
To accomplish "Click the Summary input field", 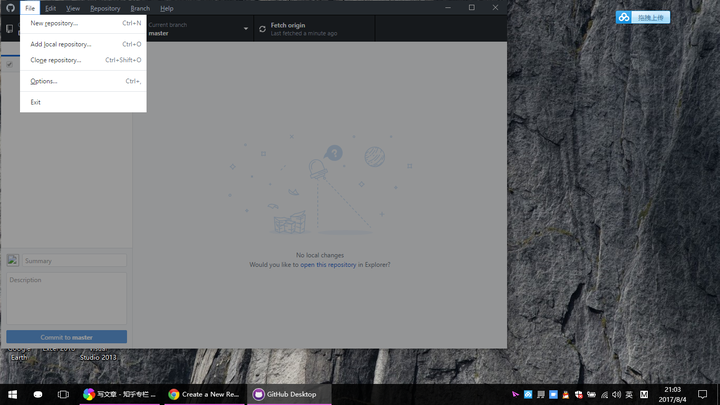I will pos(74,260).
